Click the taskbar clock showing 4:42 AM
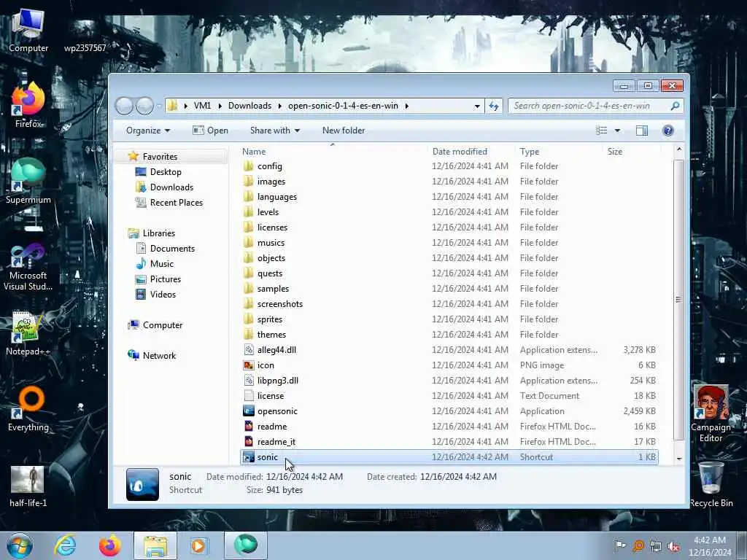Viewport: 747px width, 560px height. [x=710, y=546]
